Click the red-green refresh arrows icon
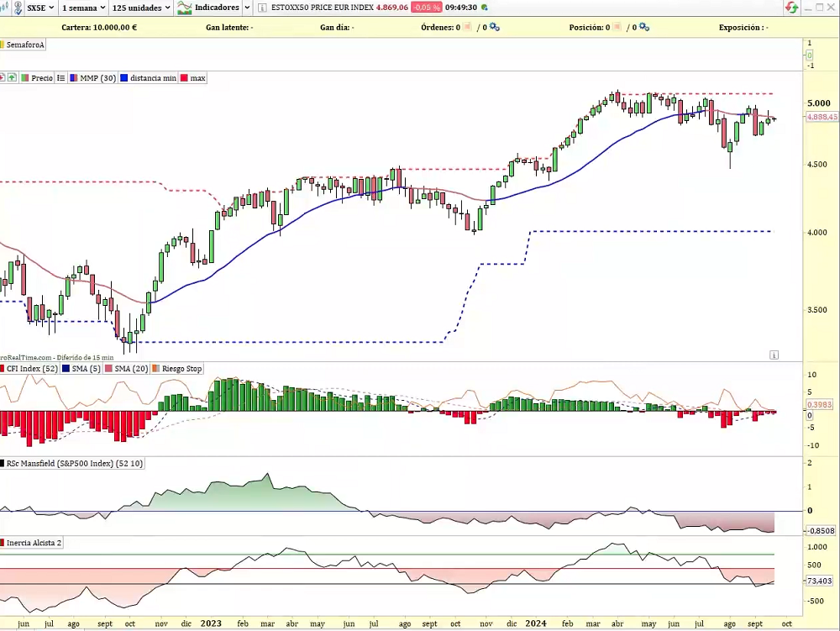The width and height of the screenshot is (840, 631). 792,8
